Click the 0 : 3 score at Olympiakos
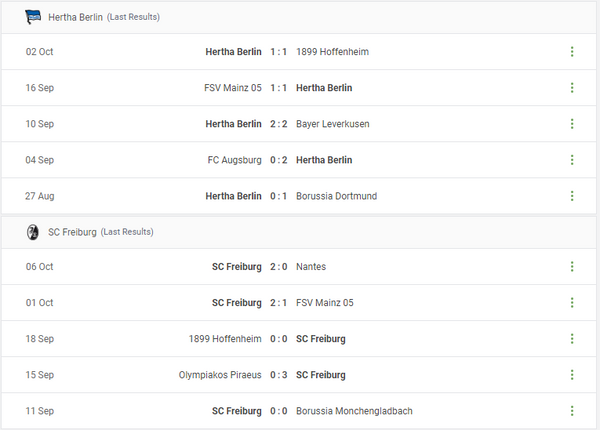Viewport: 600px width, 430px height. (x=279, y=375)
